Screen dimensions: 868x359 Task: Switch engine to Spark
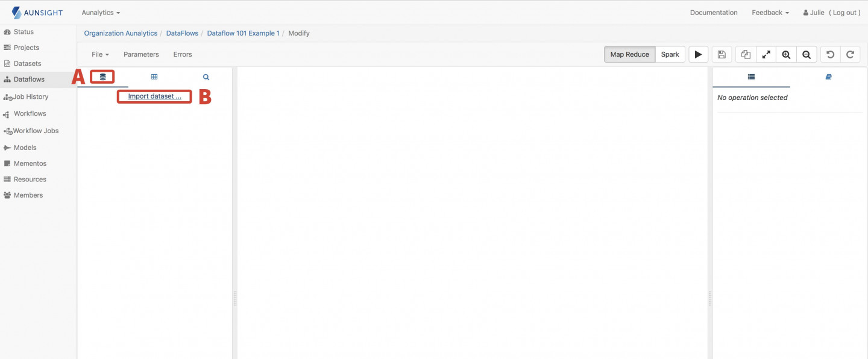pos(670,54)
